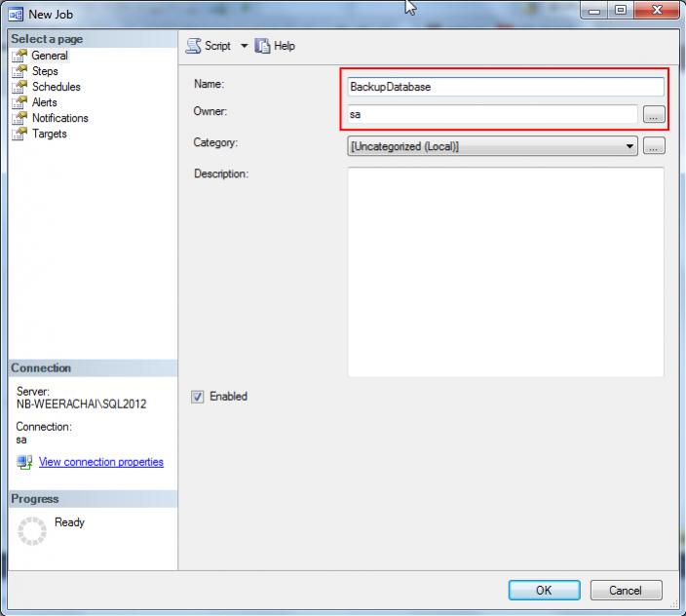The height and width of the screenshot is (616, 686).
Task: Open category manager with ellipsis button
Action: 654,146
